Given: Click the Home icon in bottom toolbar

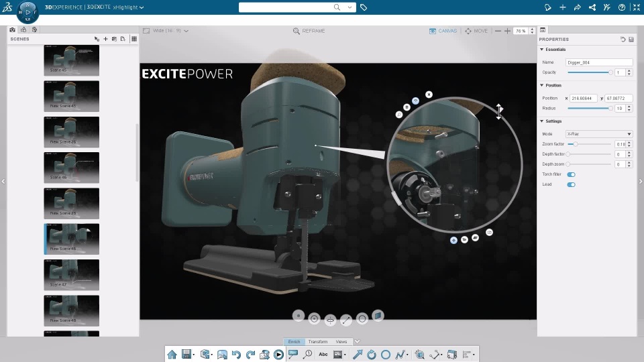Looking at the screenshot, I should (172, 354).
